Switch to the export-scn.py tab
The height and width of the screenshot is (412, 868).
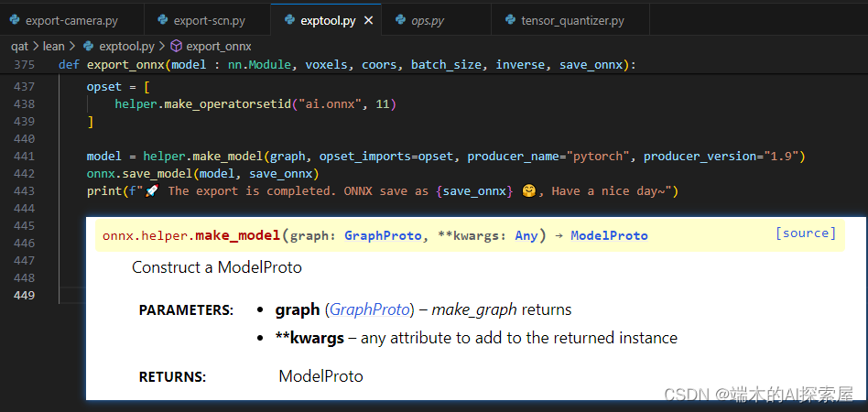207,21
